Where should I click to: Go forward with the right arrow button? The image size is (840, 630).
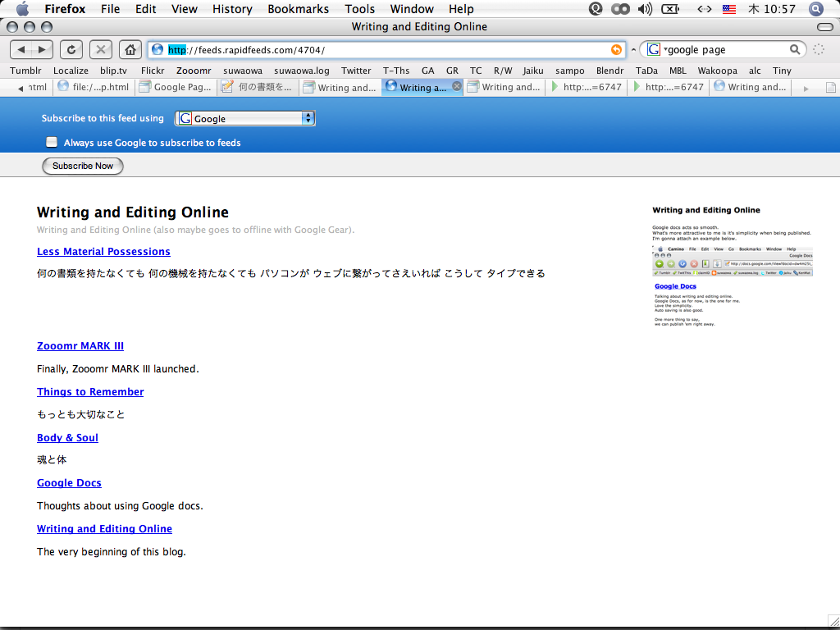coord(42,50)
